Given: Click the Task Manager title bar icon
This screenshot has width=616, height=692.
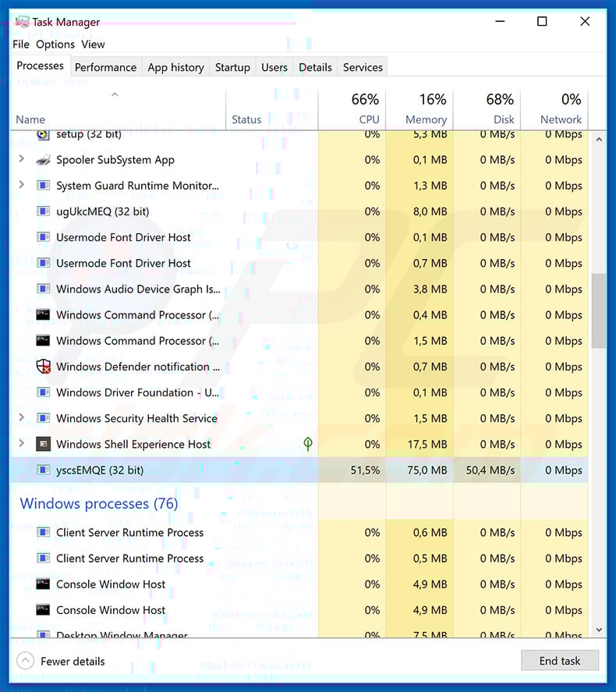Looking at the screenshot, I should [x=22, y=22].
